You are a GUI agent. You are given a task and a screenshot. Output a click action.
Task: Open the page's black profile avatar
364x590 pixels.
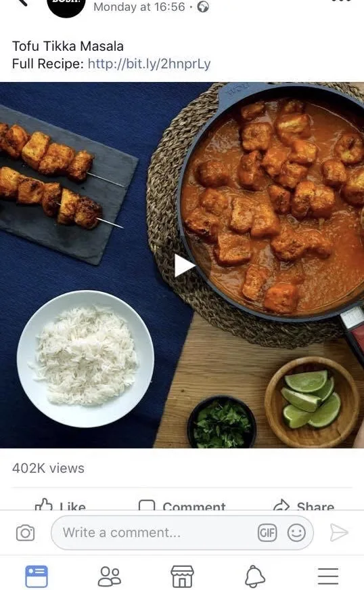[x=66, y=6]
